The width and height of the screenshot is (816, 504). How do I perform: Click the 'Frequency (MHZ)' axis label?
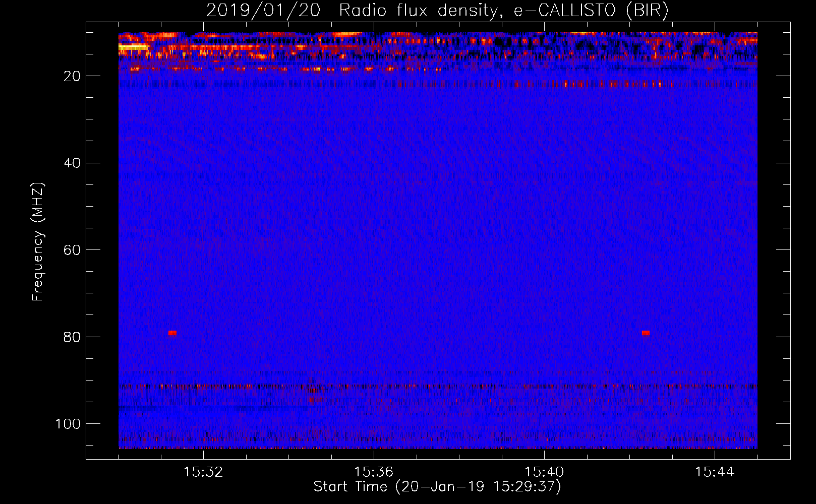click(x=38, y=242)
